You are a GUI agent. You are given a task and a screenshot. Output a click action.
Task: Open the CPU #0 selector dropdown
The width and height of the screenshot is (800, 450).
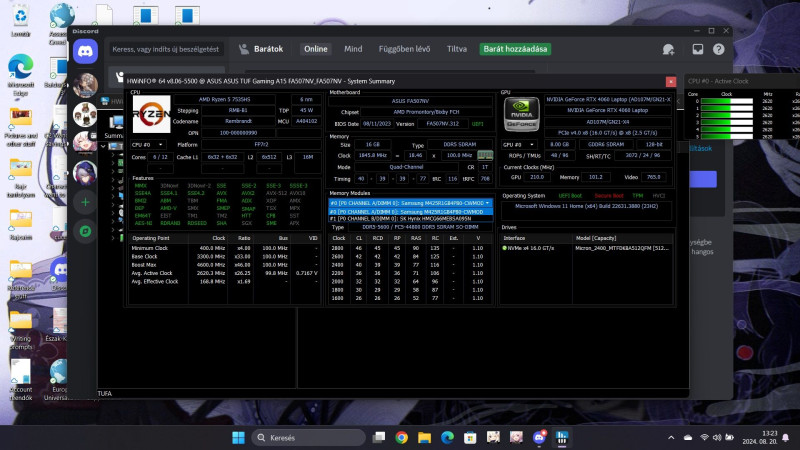pyautogui.click(x=148, y=145)
